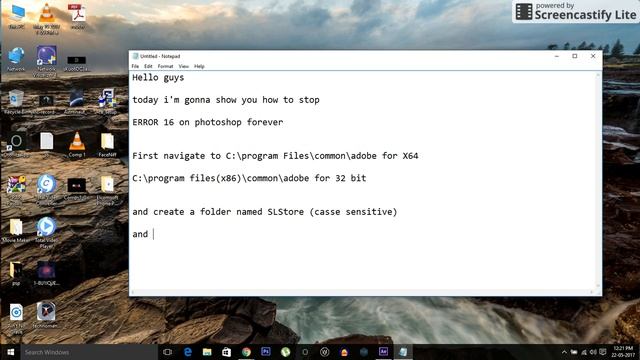640x360 pixels.
Task: Click on the text line 'Hello guys'
Action: coord(158,78)
